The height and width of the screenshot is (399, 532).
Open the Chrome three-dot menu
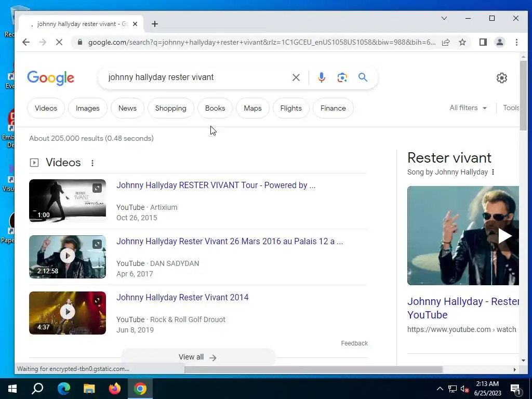tap(516, 42)
